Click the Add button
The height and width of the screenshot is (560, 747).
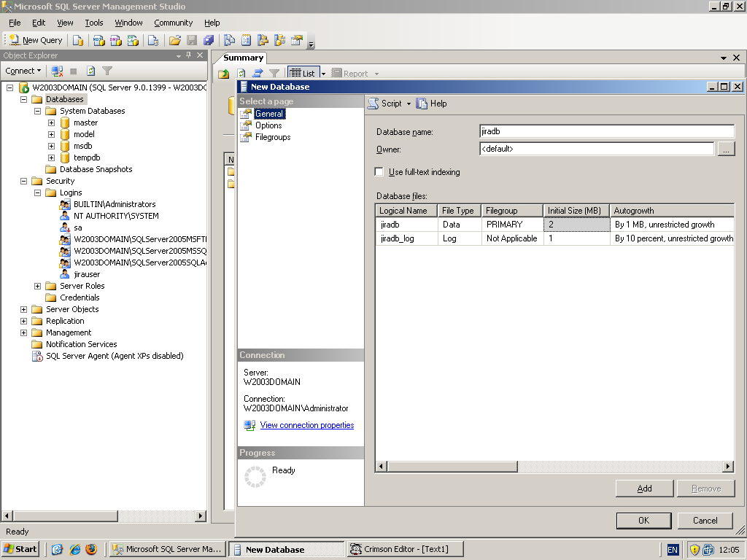[x=645, y=489]
